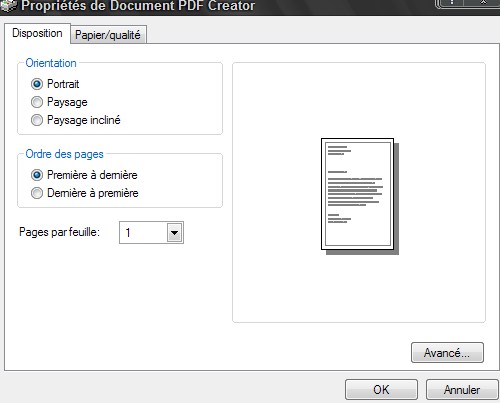Viewport: 500px width, 403px height.
Task: Open the Avancé... settings
Action: click(447, 352)
